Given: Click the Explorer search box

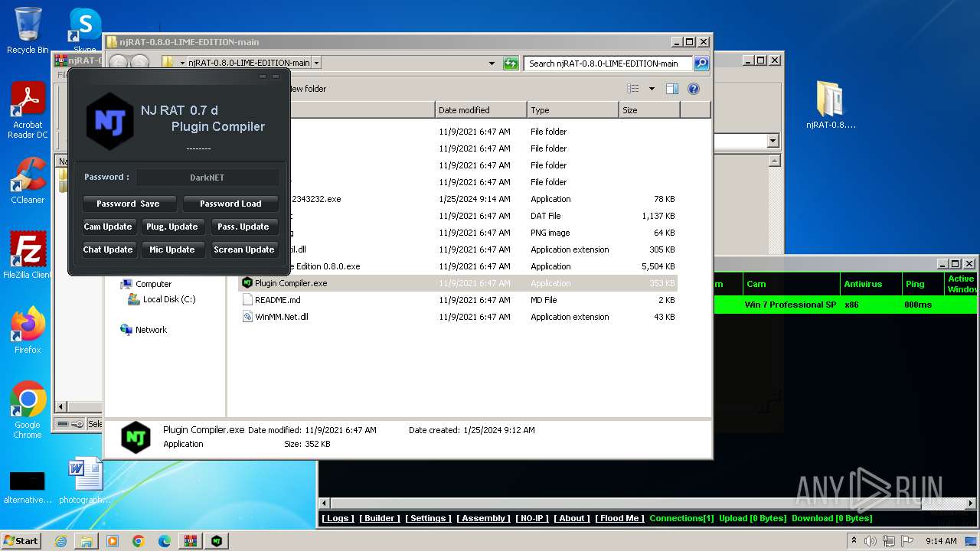Looking at the screenshot, I should [x=609, y=64].
